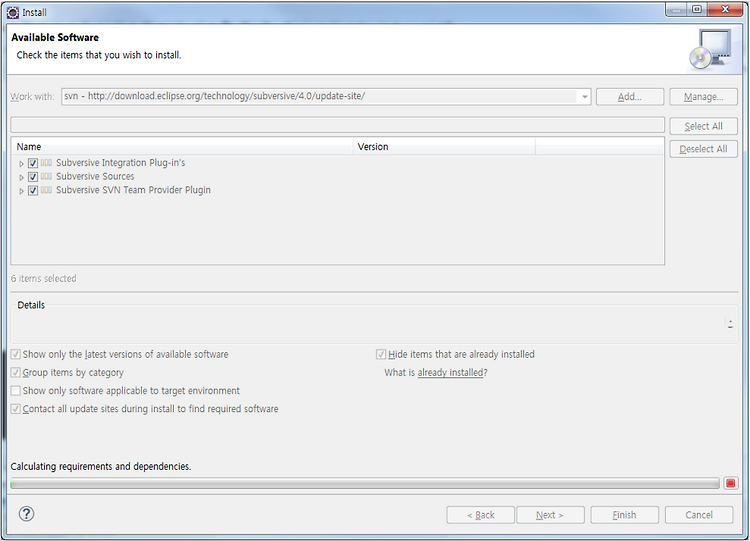Toggle Show only the latest versions checkbox
This screenshot has width=750, height=541.
[16, 354]
